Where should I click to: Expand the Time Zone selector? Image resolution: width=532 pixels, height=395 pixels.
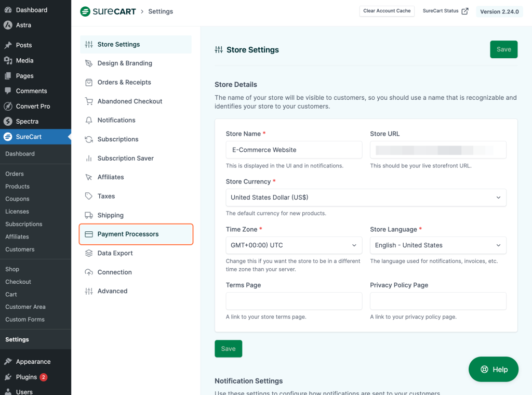(294, 245)
